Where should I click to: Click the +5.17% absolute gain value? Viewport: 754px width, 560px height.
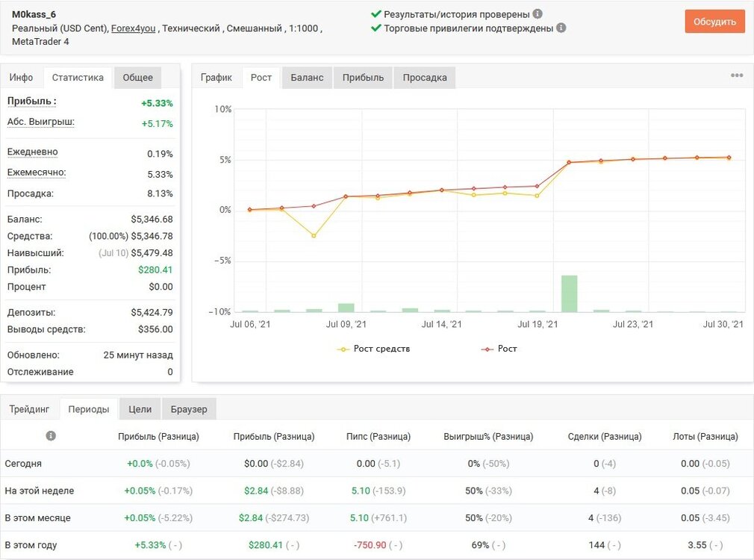click(157, 124)
